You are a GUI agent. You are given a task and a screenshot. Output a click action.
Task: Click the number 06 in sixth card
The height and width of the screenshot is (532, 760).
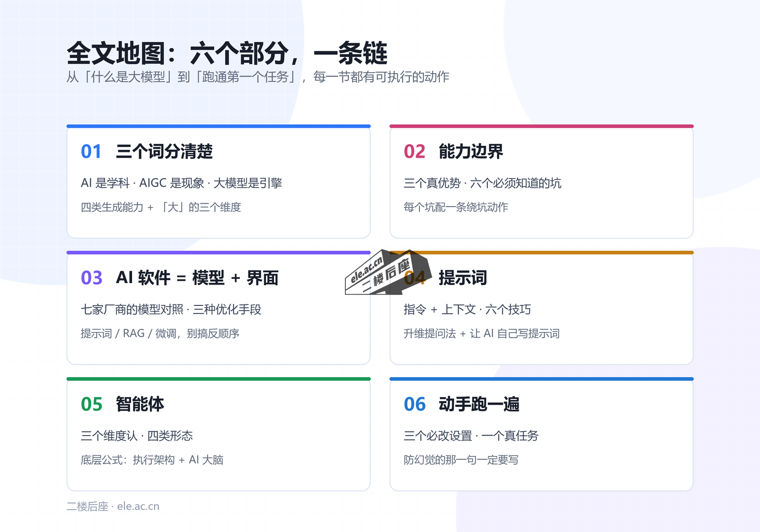(x=415, y=404)
